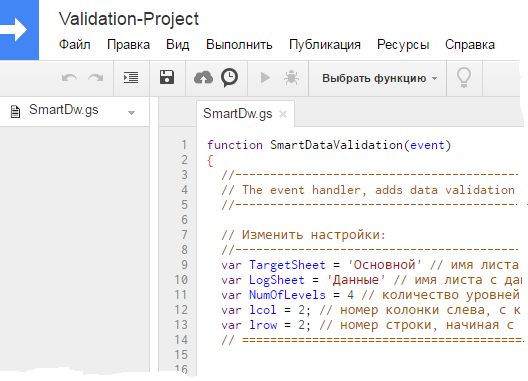Close the SmartDw.gs editor tab
The image size is (528, 381).
coord(283,114)
